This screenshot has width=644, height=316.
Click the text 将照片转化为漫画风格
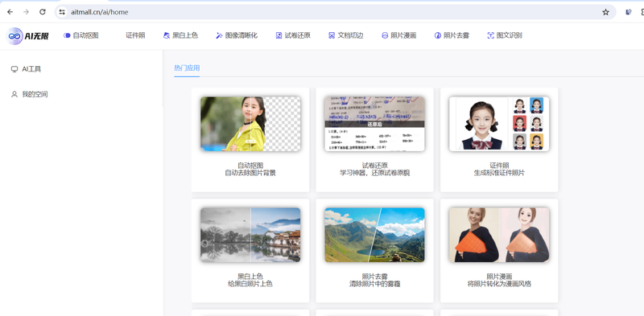click(499, 284)
